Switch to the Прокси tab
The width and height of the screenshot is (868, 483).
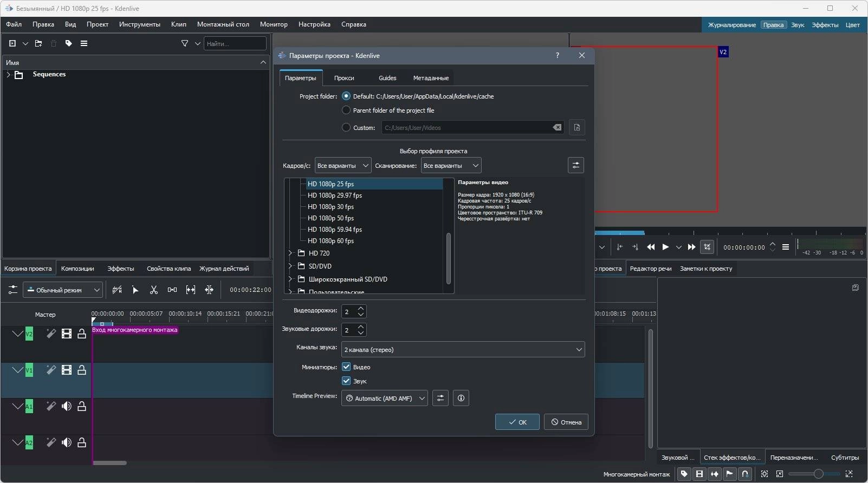(344, 78)
